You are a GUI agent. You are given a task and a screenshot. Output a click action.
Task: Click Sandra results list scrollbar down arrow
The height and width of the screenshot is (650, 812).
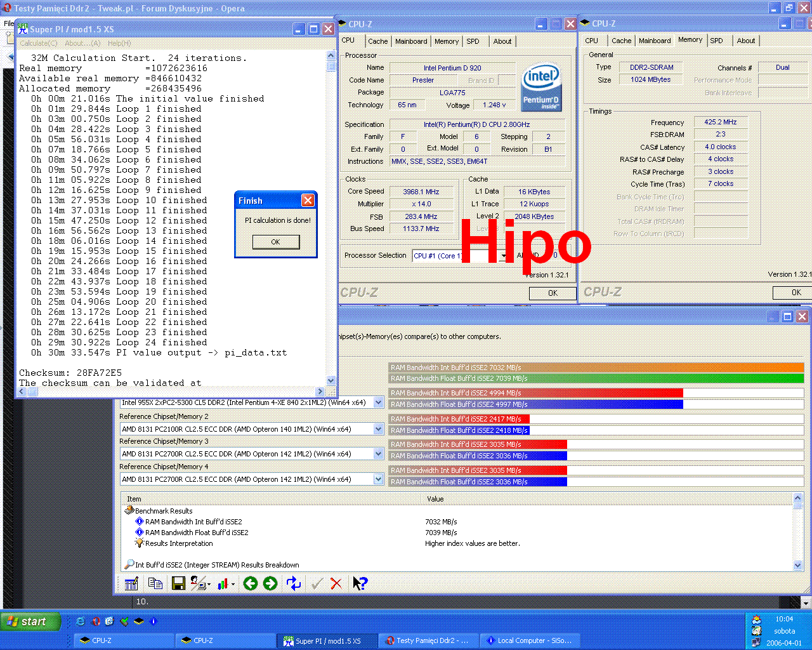pyautogui.click(x=797, y=565)
